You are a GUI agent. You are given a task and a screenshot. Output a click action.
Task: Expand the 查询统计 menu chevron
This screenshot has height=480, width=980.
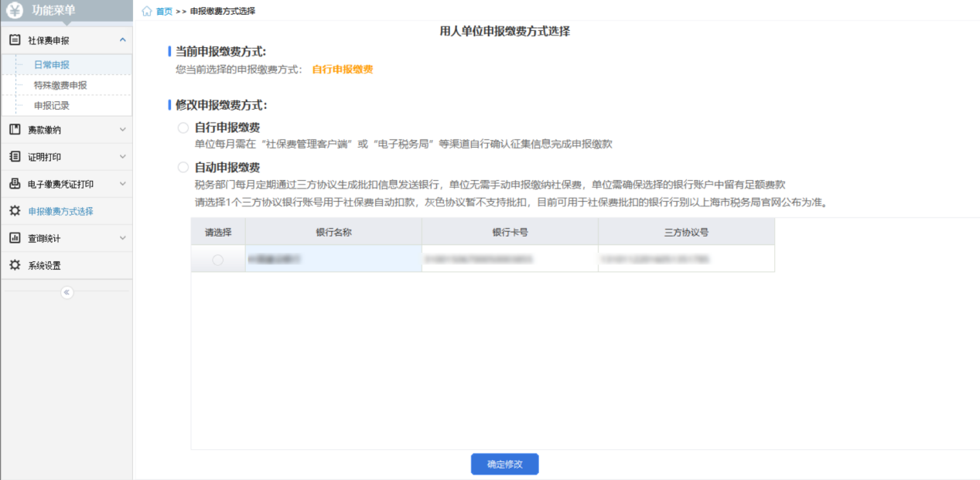[x=122, y=238]
